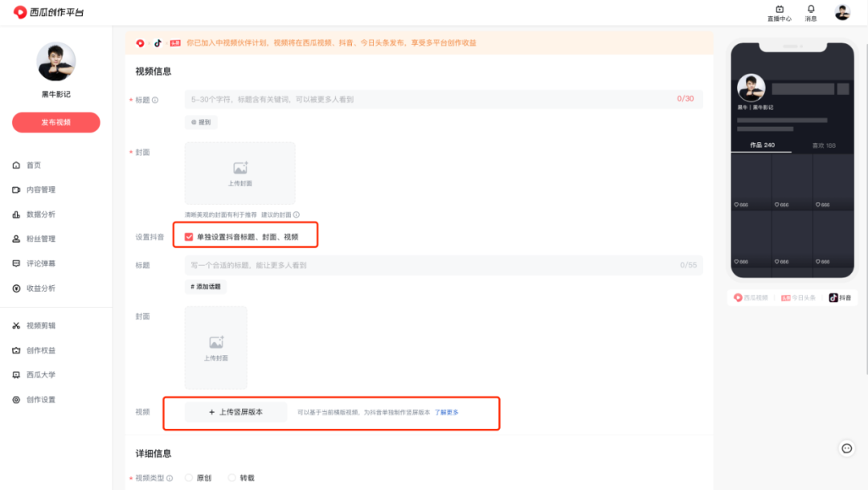Click the Toutiao icon in the banner

click(x=175, y=43)
